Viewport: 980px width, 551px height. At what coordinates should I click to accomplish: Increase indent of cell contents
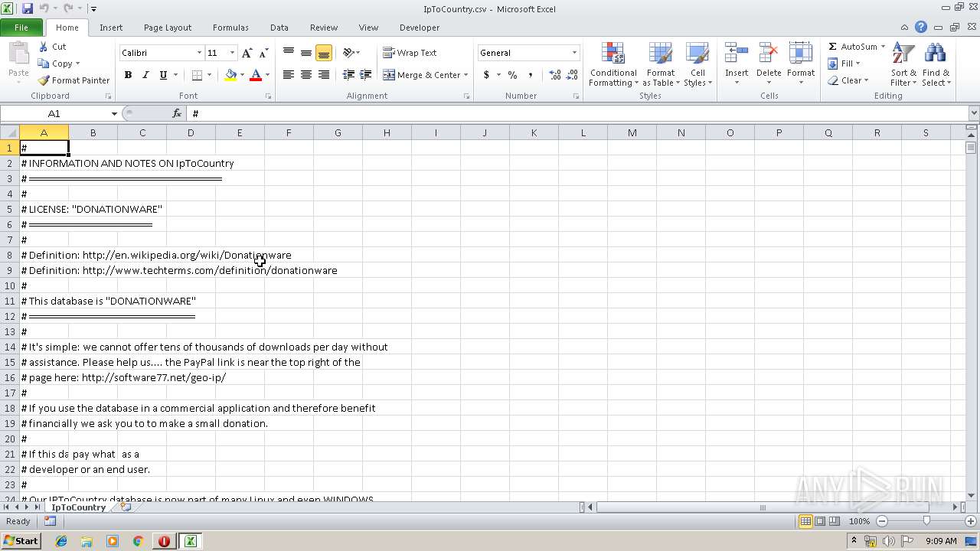tap(366, 75)
